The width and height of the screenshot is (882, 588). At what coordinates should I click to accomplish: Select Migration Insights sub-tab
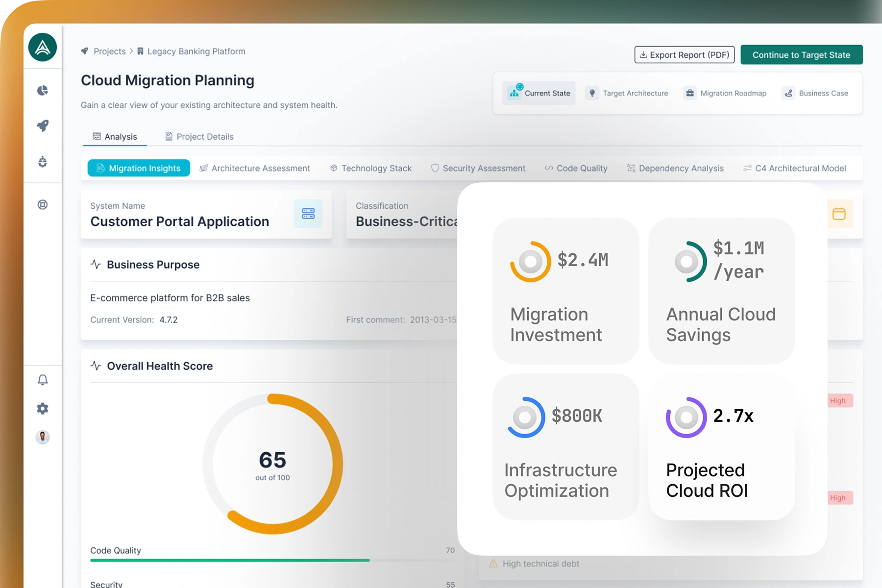[x=139, y=168]
